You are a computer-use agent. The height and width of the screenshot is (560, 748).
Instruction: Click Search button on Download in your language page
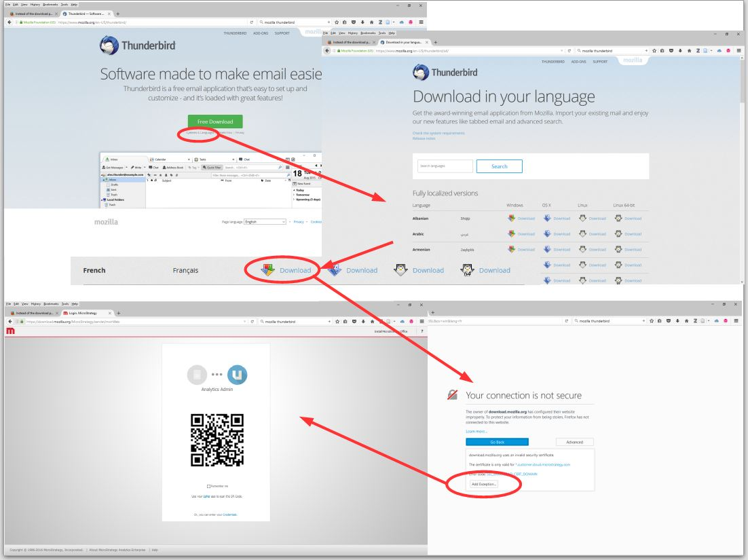click(x=499, y=166)
